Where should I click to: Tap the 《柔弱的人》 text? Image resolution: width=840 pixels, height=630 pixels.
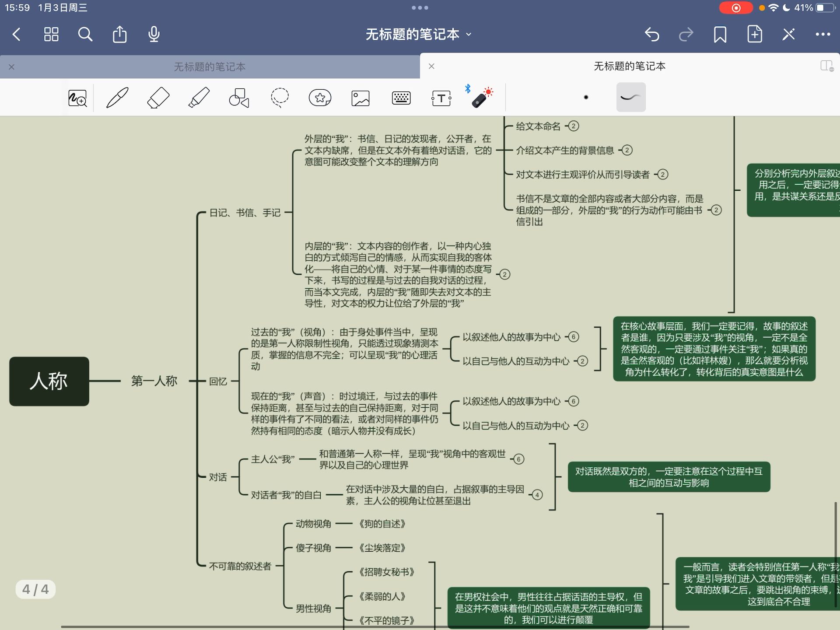[382, 596]
